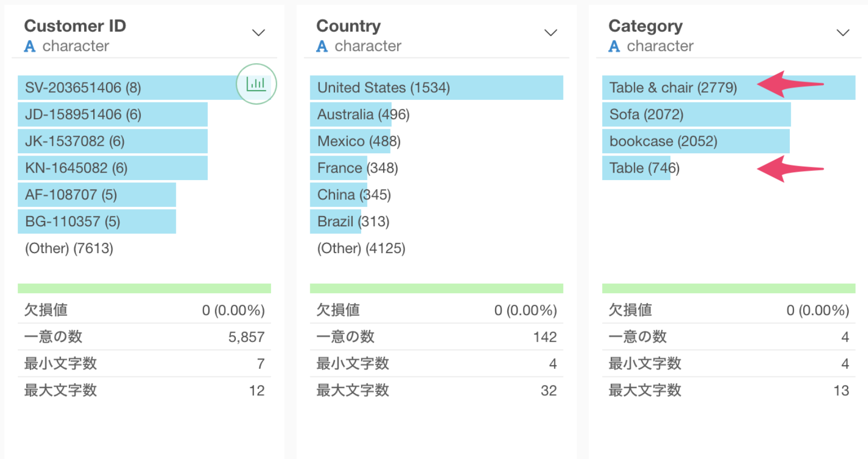Viewport: 868px width, 459px height.
Task: Expand the Country column menu chevron
Action: click(551, 33)
